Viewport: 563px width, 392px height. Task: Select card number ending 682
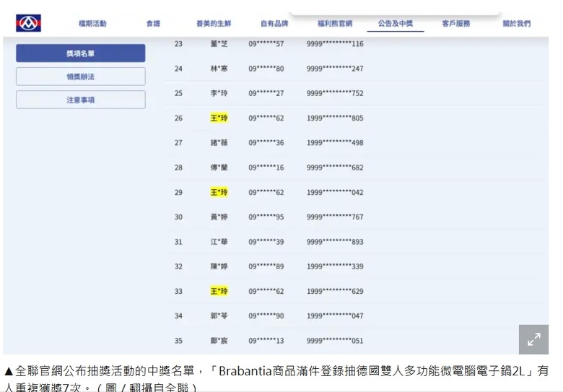(x=335, y=167)
